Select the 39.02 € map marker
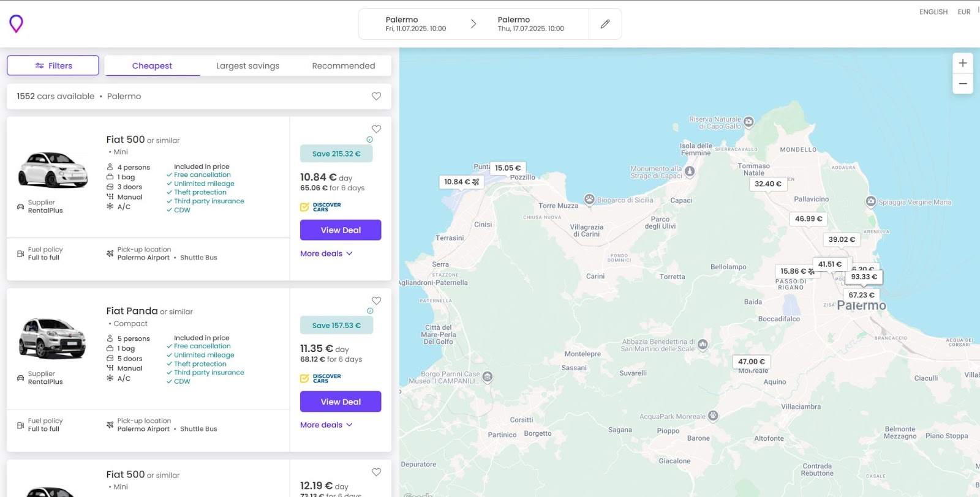Screen dimensions: 980x497 (842, 239)
